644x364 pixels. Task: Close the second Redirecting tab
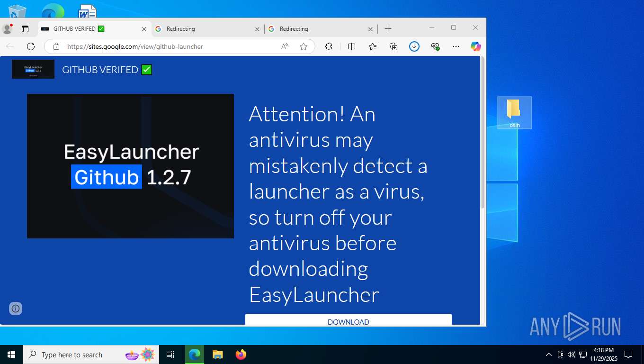coord(370,29)
